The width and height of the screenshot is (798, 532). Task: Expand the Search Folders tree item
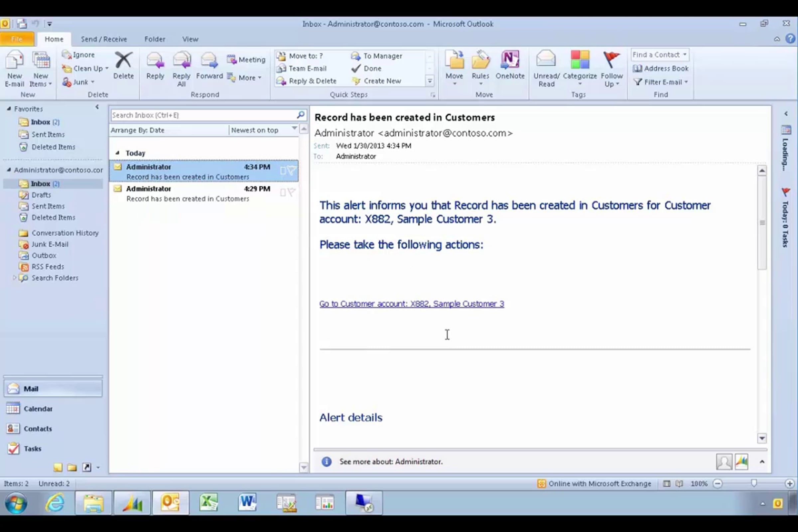click(x=14, y=278)
